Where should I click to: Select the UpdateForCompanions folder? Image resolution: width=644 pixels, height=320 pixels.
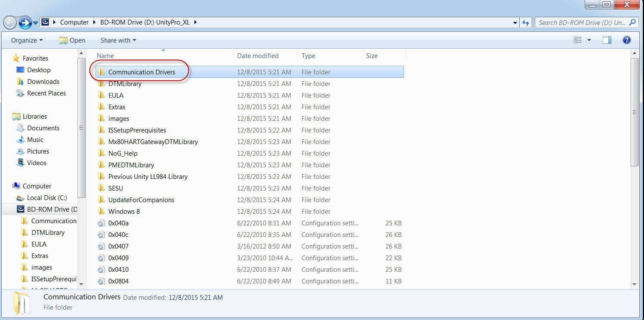point(141,200)
